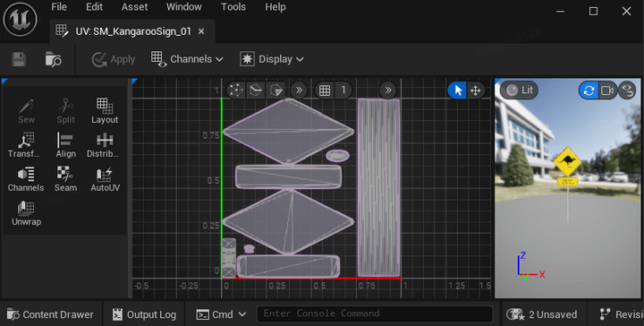This screenshot has height=326, width=644.
Task: Toggle the orbit camera in the 3D preview
Action: [589, 90]
